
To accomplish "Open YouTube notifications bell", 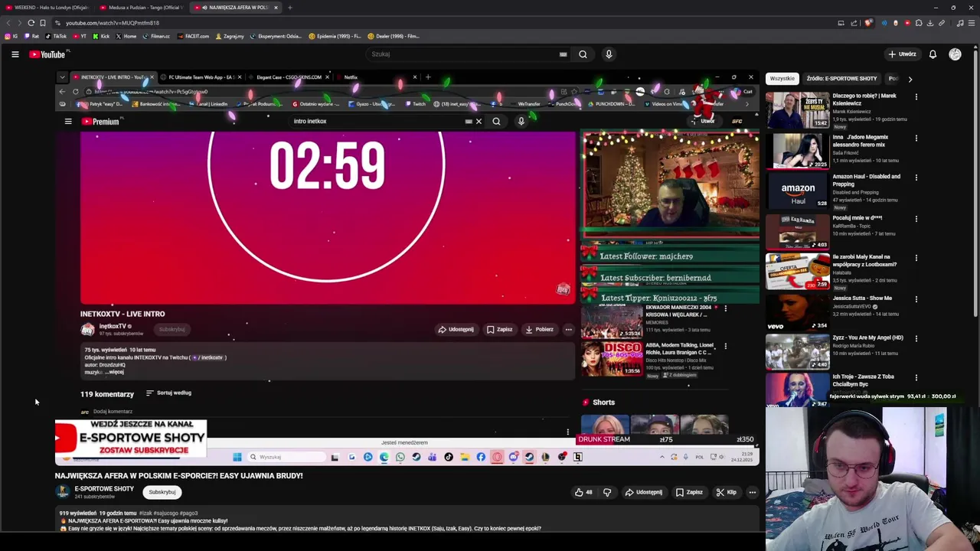I will (x=933, y=54).
